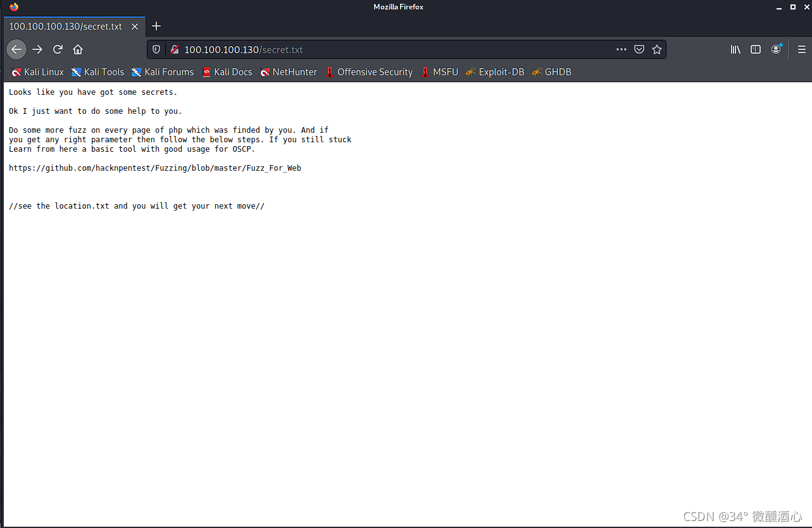Open Exploit-DB bookmark
The width and height of the screenshot is (812, 528).
click(x=495, y=72)
